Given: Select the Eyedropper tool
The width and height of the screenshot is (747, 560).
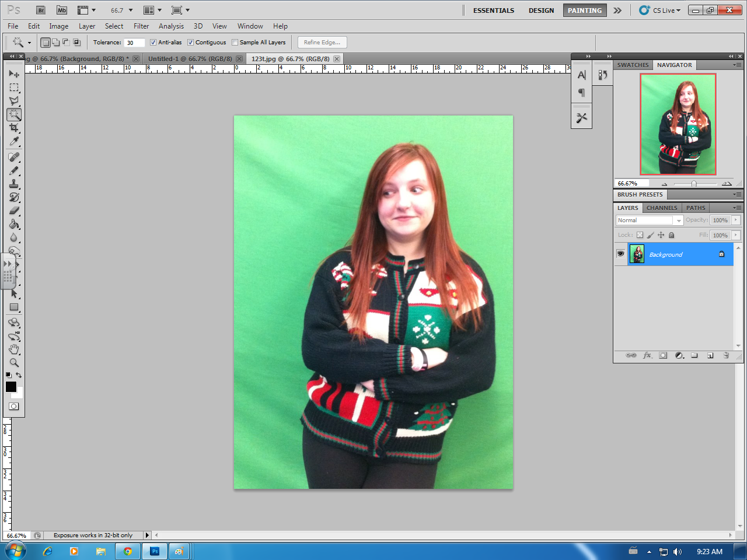Looking at the screenshot, I should point(14,141).
